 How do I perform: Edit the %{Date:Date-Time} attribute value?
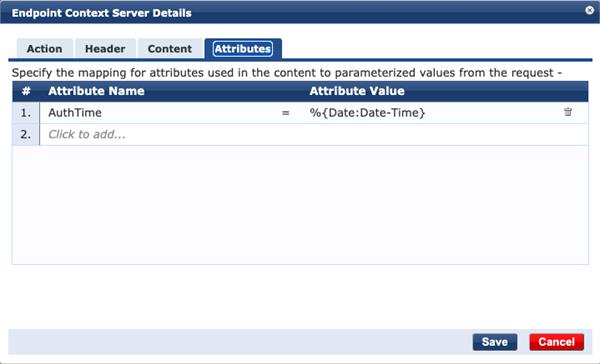coord(367,113)
